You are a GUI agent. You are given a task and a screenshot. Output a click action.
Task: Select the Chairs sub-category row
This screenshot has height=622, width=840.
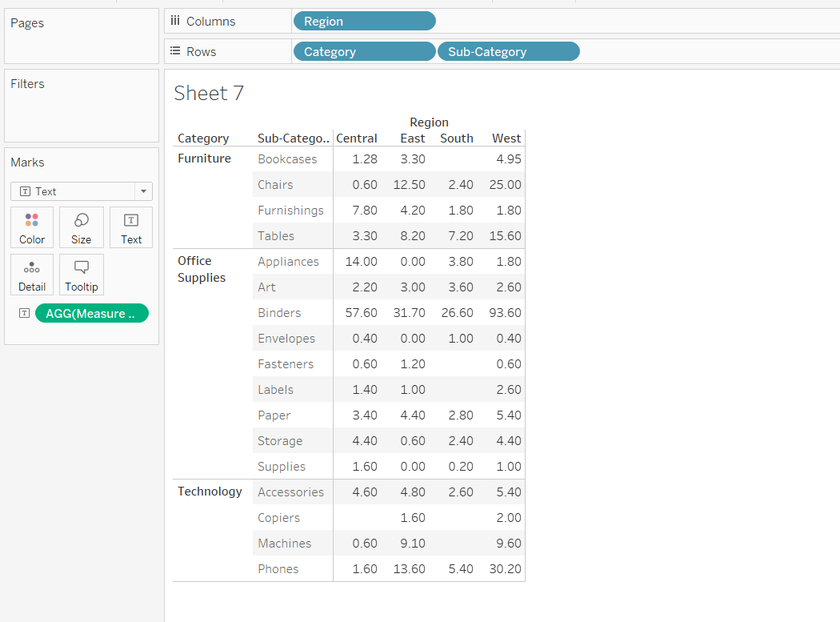coord(275,185)
